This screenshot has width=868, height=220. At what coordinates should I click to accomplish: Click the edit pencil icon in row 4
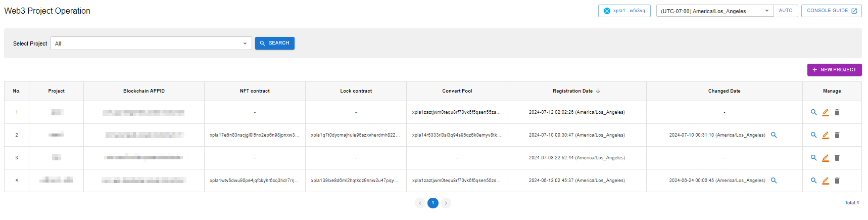[825, 181]
